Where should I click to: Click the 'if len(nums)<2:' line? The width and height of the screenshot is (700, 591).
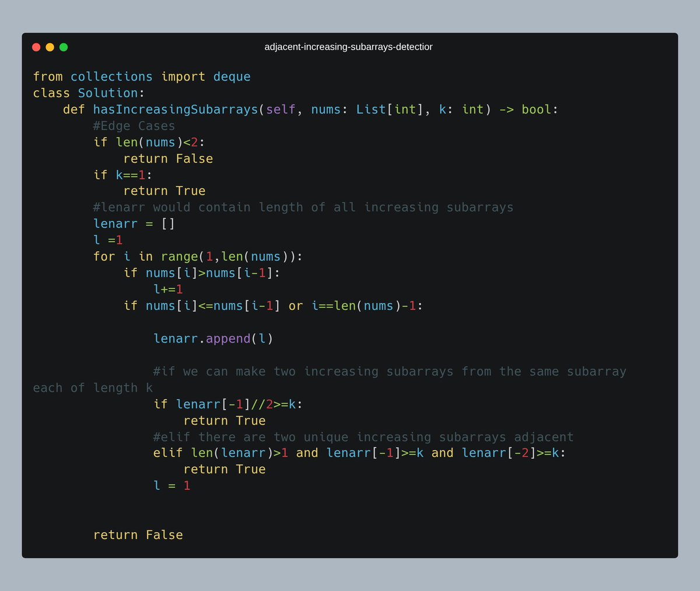tap(149, 142)
